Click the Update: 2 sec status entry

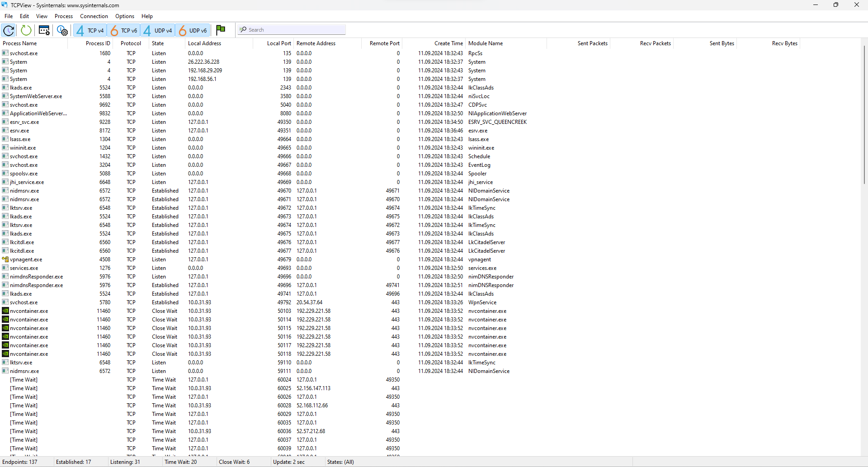(288, 462)
